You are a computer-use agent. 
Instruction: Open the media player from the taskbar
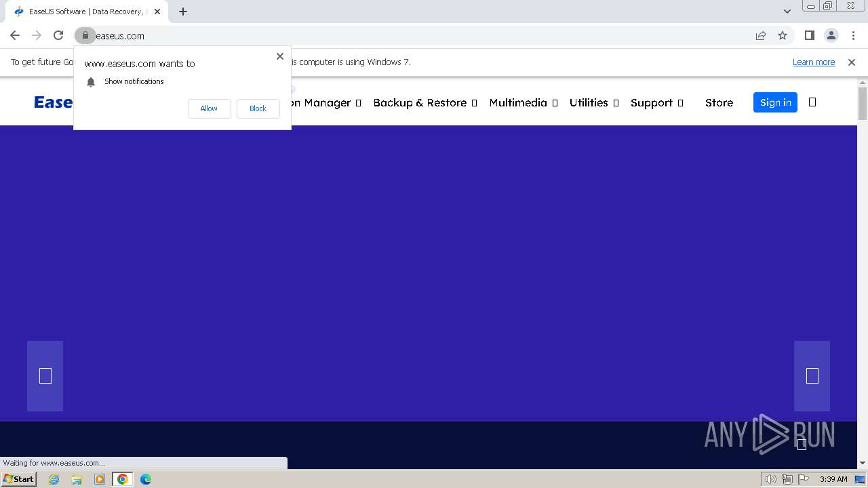(x=100, y=479)
